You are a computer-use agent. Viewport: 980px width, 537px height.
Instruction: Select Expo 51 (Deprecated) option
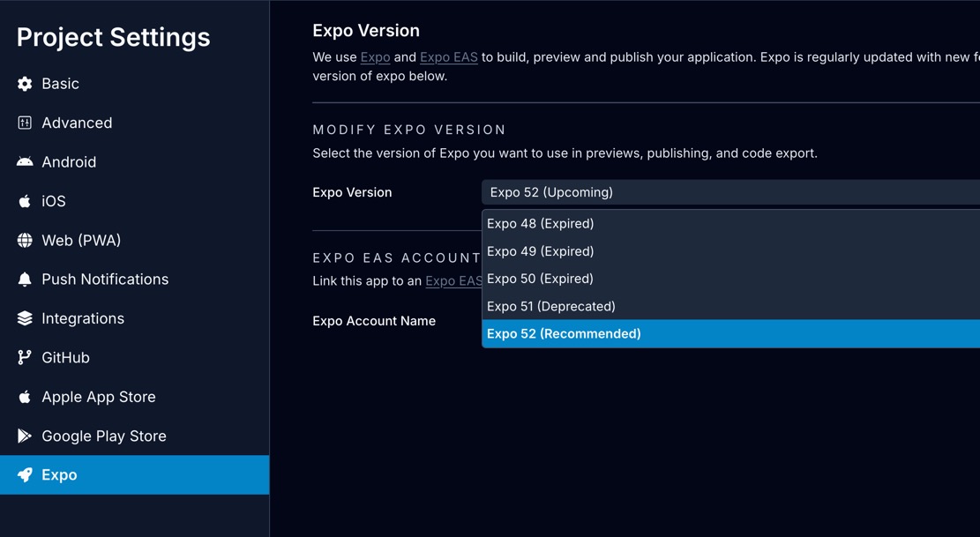point(730,306)
